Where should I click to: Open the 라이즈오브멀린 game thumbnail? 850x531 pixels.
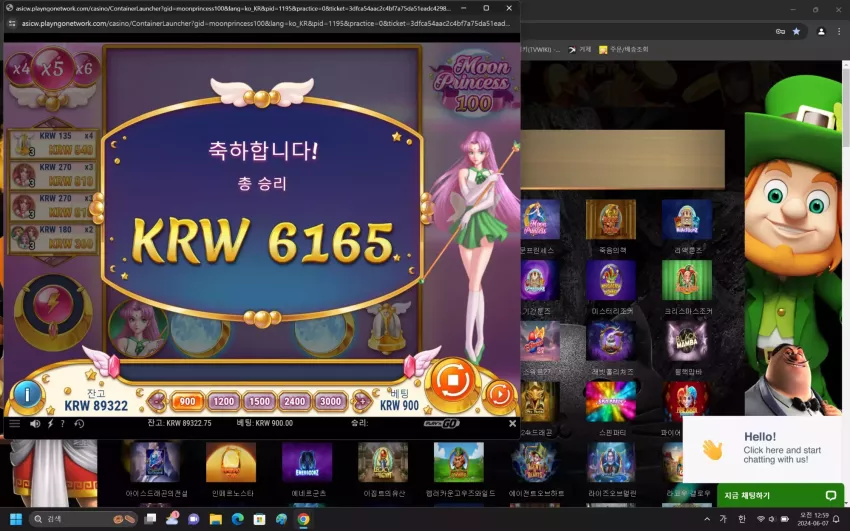tap(611, 462)
